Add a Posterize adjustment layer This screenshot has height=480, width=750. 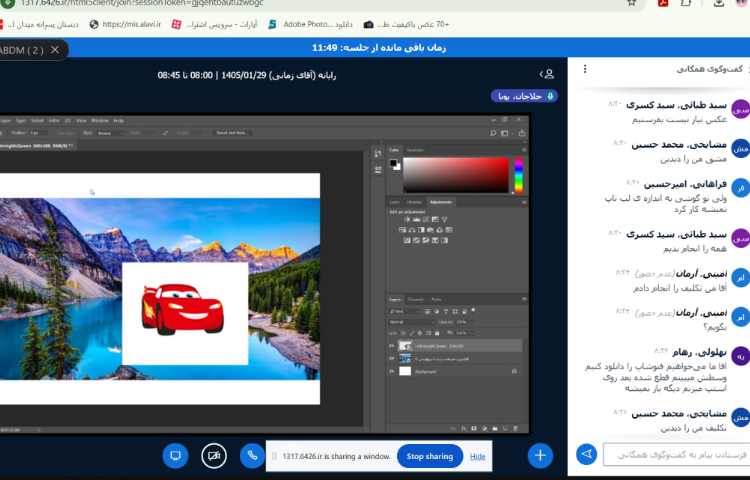(417, 240)
